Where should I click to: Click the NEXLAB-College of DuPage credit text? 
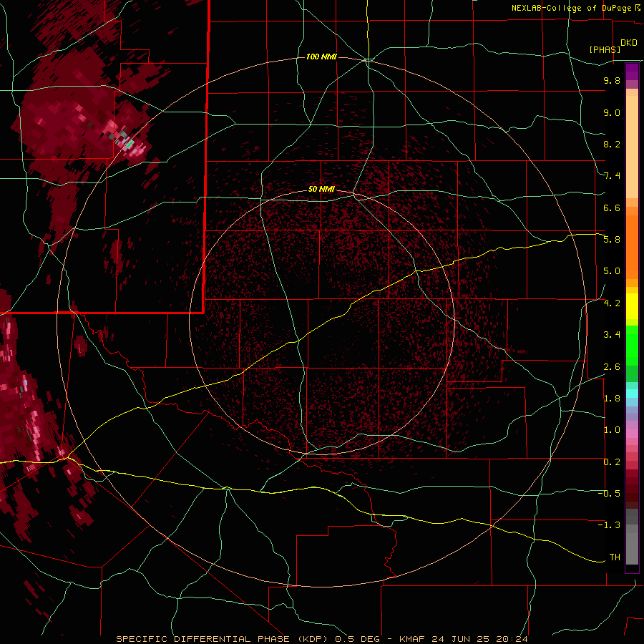click(x=571, y=8)
